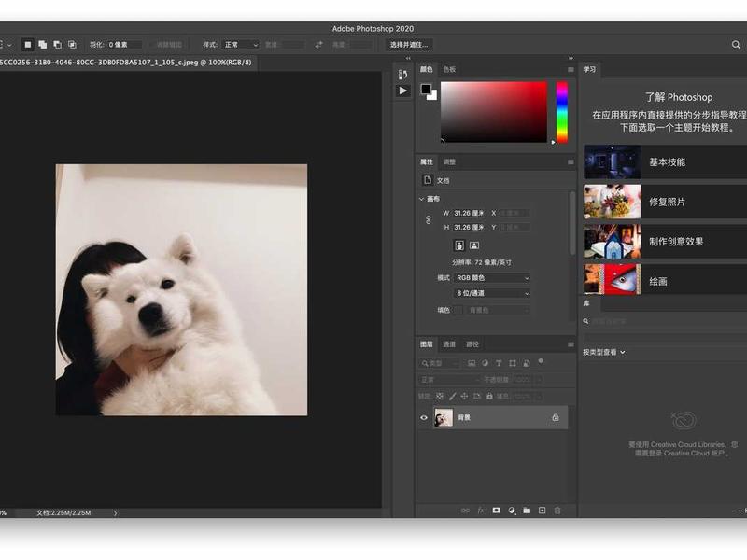Click prevent artboard auto-nesting lock icon
The image size is (747, 560).
(477, 396)
